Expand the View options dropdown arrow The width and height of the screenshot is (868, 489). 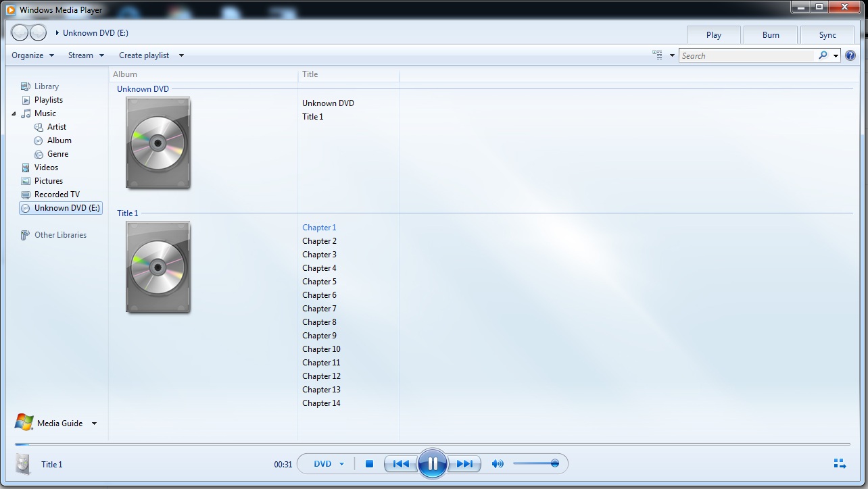pos(672,55)
